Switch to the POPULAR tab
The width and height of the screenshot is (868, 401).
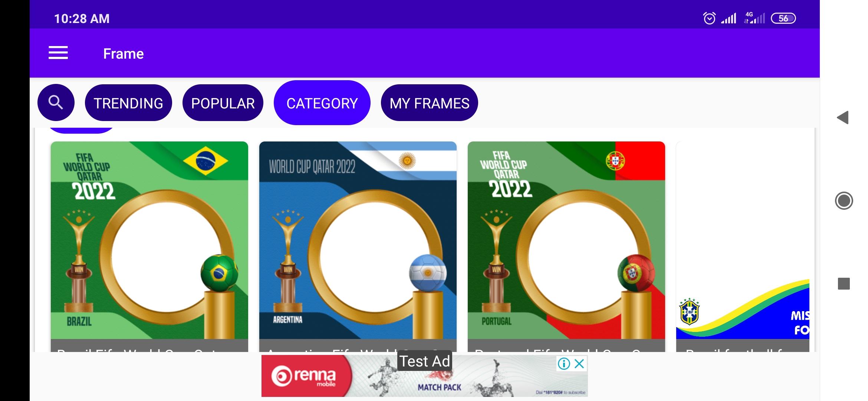[x=223, y=103]
